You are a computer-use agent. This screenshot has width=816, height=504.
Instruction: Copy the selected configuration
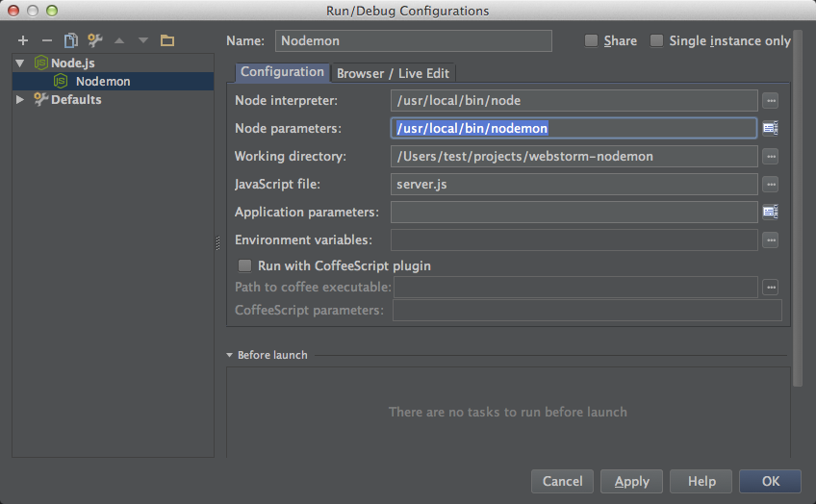[x=71, y=40]
